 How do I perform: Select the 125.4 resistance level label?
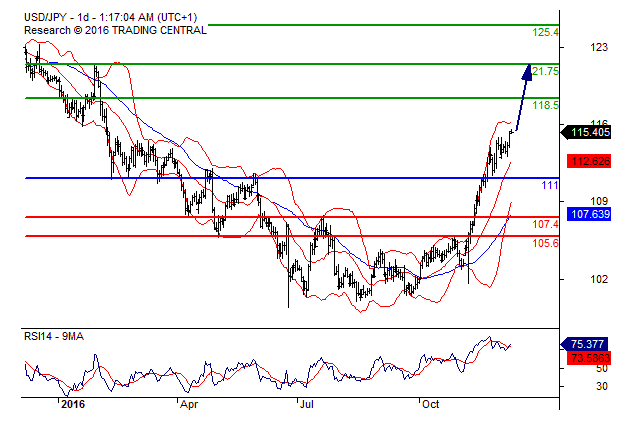[x=545, y=33]
